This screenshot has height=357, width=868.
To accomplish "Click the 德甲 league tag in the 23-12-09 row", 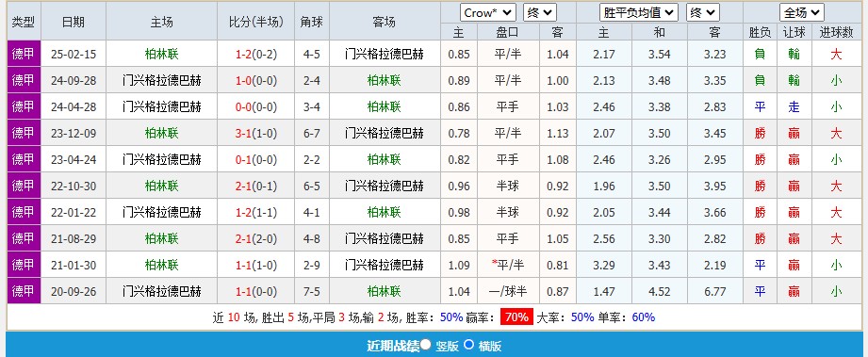I will 24,134.
